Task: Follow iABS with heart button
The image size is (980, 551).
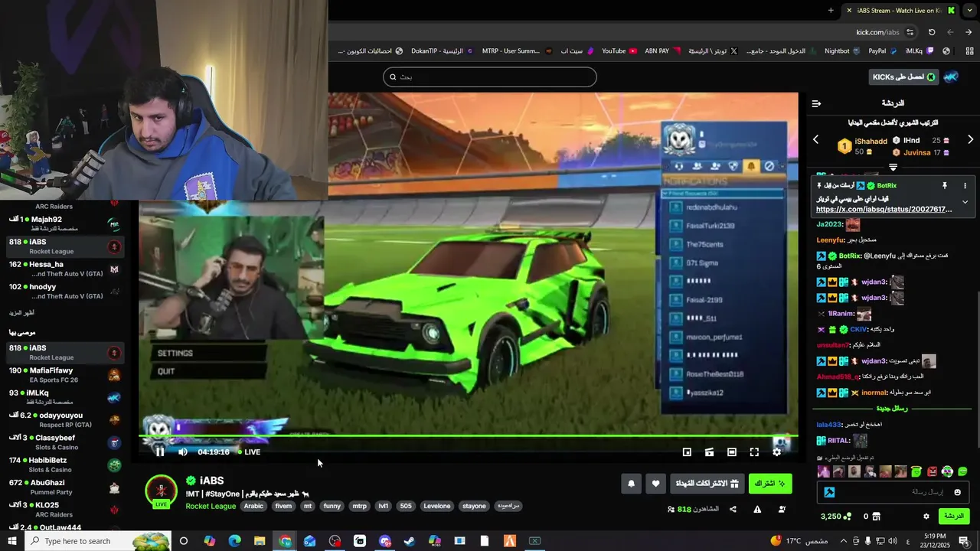Action: coord(655,484)
